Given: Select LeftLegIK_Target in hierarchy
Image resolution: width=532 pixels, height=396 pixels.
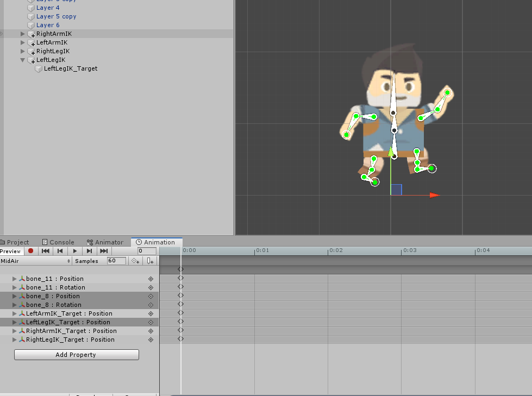Looking at the screenshot, I should 71,68.
